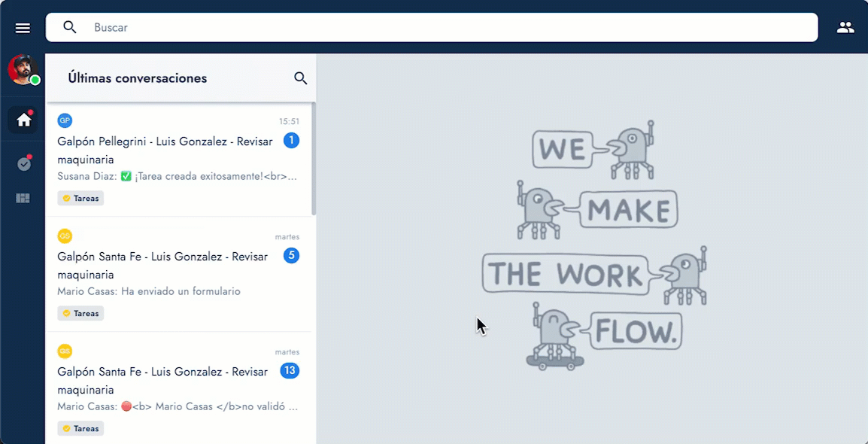Click the unread badge showing 5

point(291,256)
